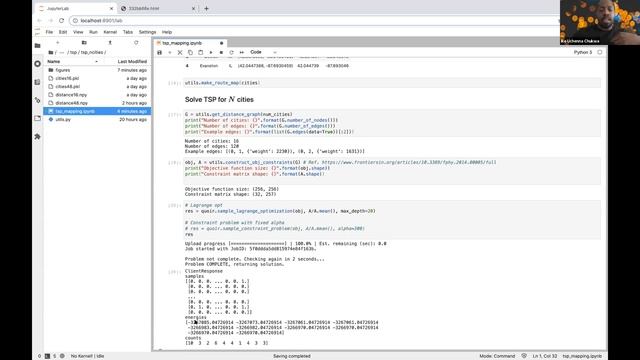Select tsp_mapping.ipynb in the file list
The image size is (640, 360).
97,111
